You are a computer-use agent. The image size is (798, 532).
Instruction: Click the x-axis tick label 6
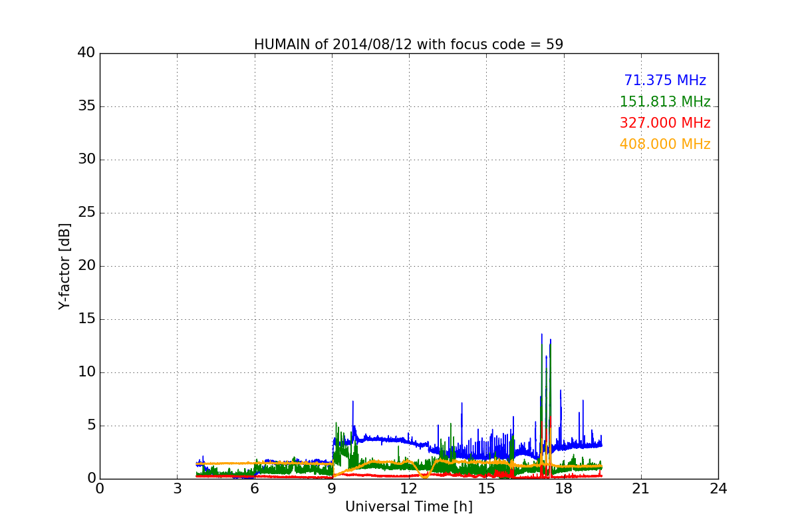[255, 489]
